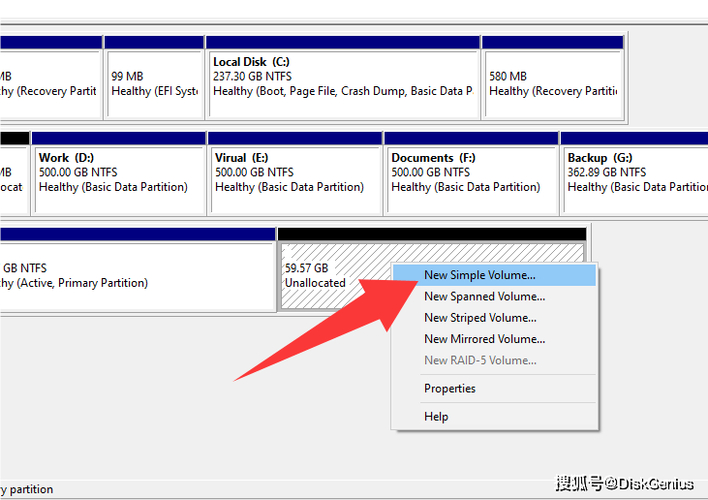This screenshot has width=708, height=500.
Task: Select the 99 MB EFI System partition
Action: pyautogui.click(x=154, y=78)
